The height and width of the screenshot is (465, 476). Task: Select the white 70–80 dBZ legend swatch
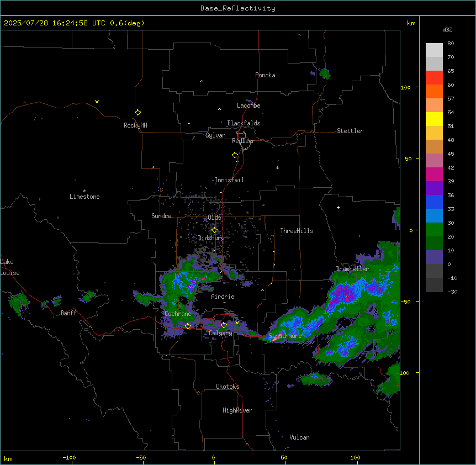click(434, 50)
